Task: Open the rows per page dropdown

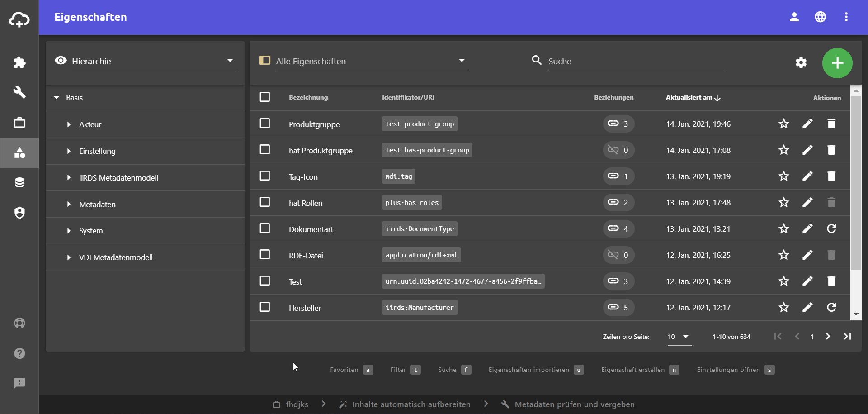Action: tap(679, 337)
